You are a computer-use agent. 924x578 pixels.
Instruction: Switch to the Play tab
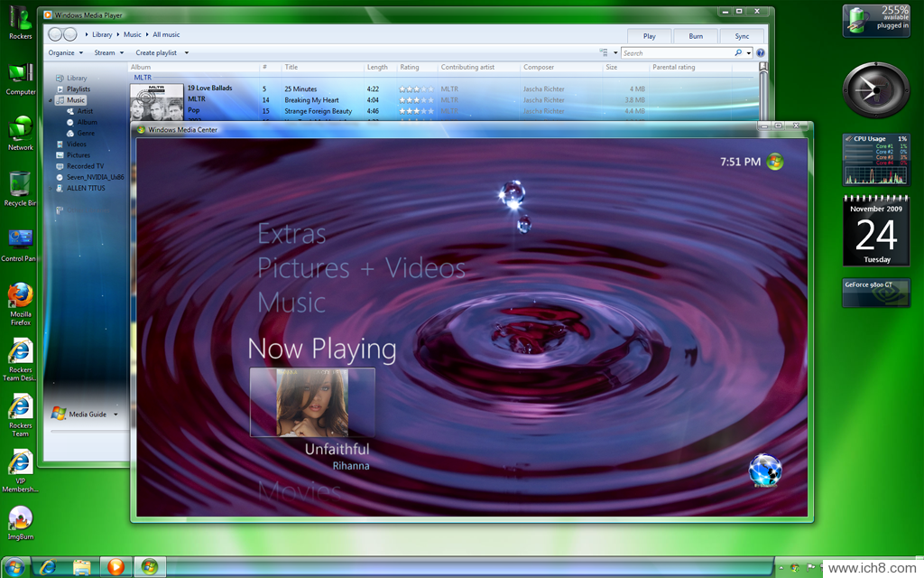pos(650,36)
